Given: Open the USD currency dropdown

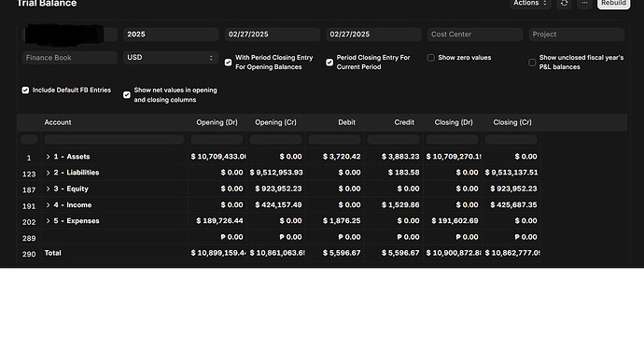Looking at the screenshot, I should [171, 58].
